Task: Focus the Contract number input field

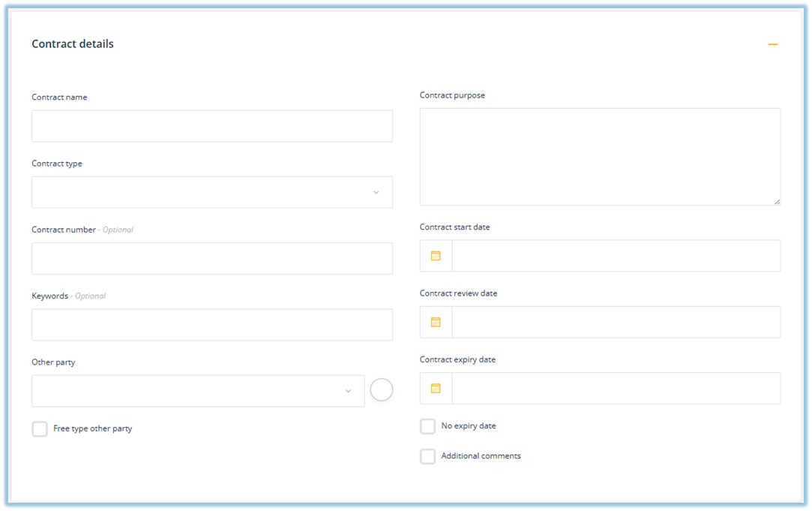Action: point(212,258)
